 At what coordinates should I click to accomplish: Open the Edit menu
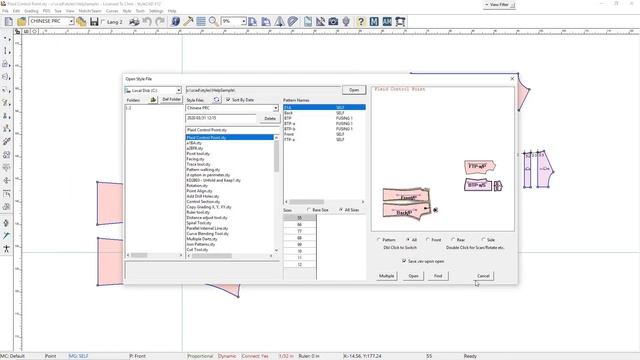click(16, 11)
